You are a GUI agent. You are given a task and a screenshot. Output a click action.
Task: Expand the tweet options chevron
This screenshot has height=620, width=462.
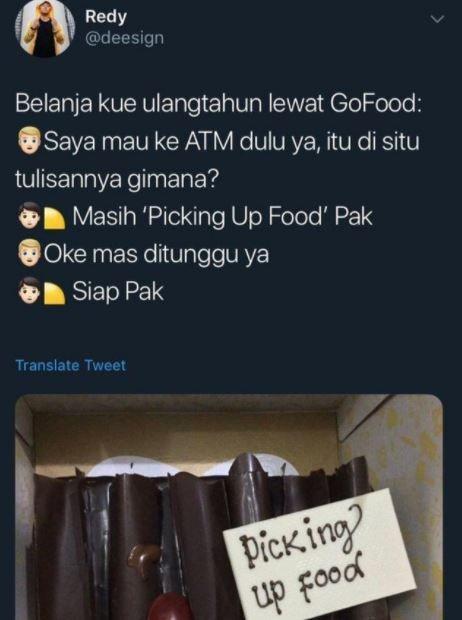437,19
